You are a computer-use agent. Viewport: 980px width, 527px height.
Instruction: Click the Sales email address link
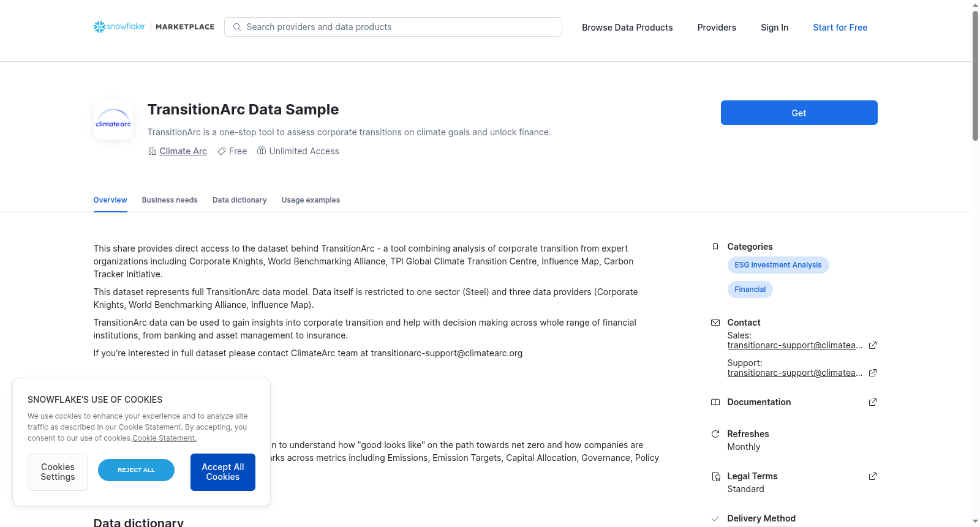coord(795,345)
